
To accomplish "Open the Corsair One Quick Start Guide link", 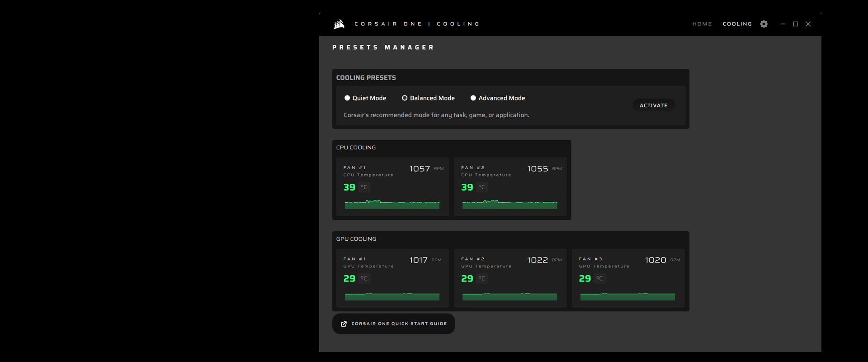I will pos(394,324).
